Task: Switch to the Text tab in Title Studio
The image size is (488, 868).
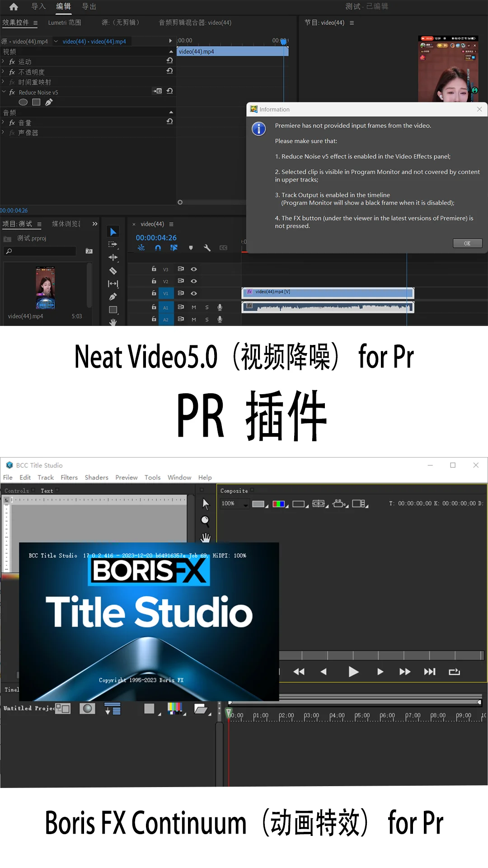Action: (x=47, y=491)
